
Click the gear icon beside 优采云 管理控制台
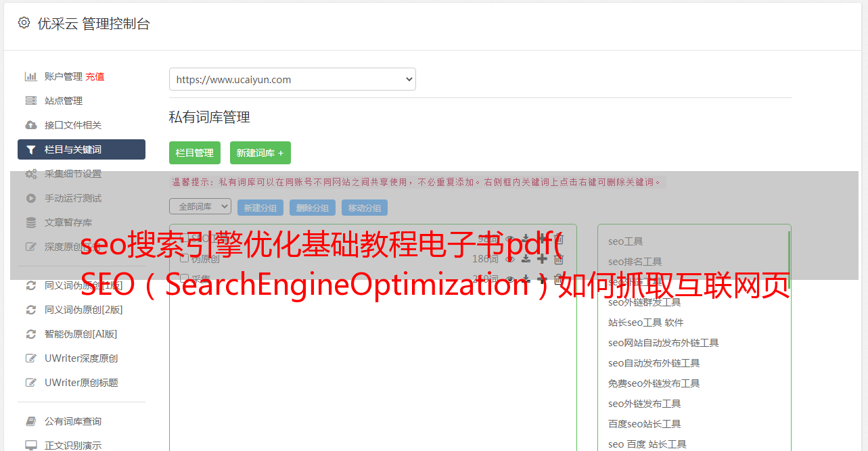[24, 23]
